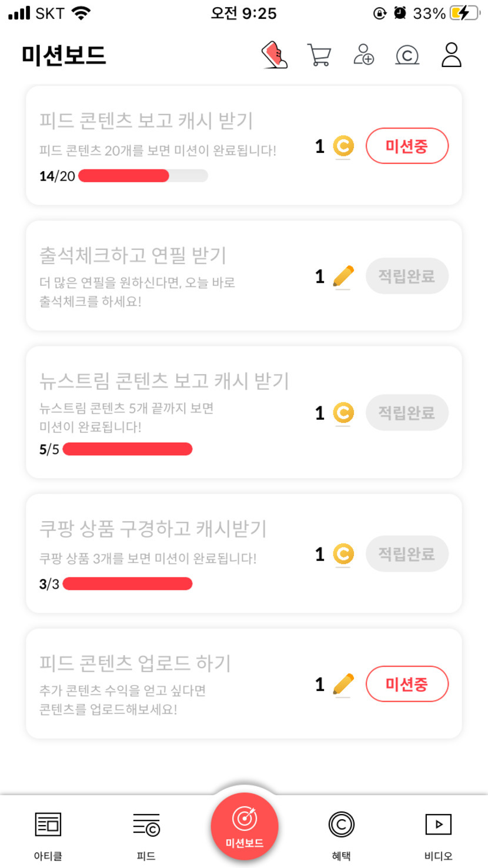Tap the invite friend icon

364,55
